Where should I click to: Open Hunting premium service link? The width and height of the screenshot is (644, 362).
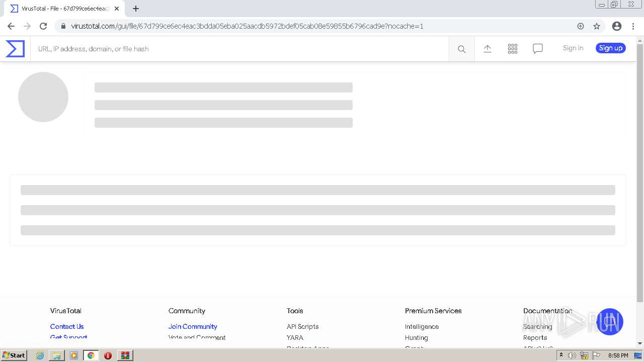(416, 337)
